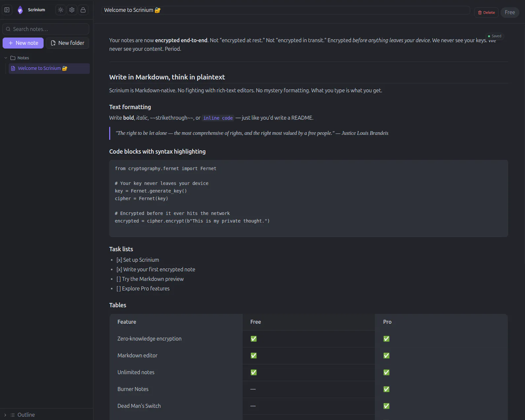Click the 'from cryptography.fernet import Fernet' line
525x420 pixels.
(x=166, y=168)
